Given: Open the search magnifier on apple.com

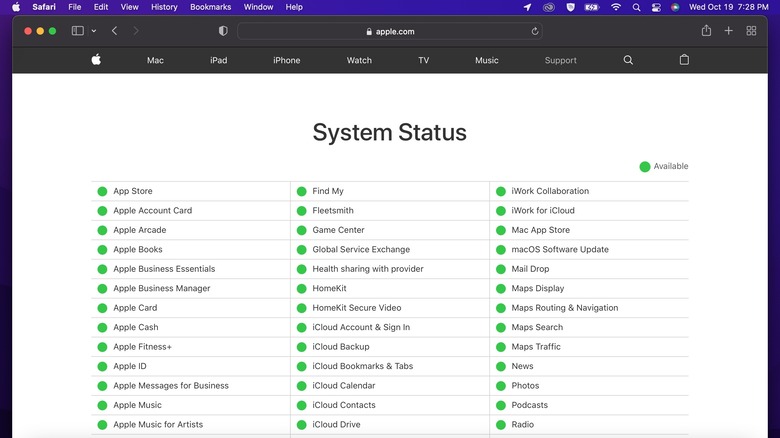Looking at the screenshot, I should 628,60.
